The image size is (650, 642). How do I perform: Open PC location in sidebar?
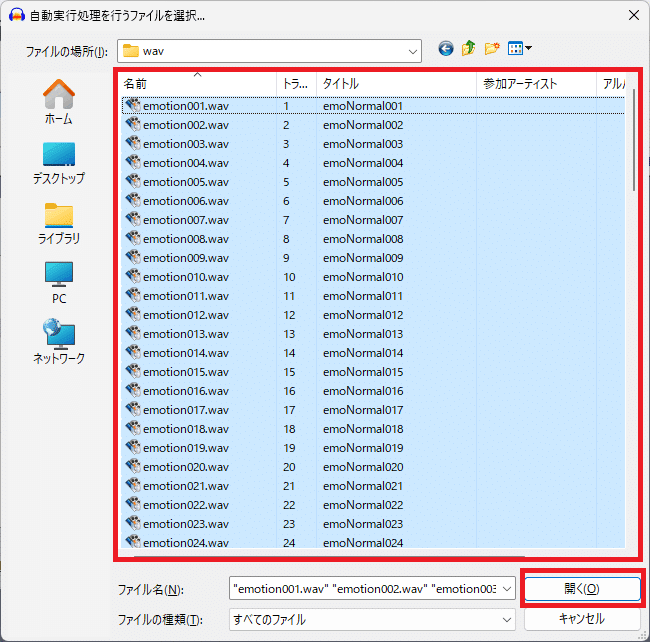pos(59,283)
